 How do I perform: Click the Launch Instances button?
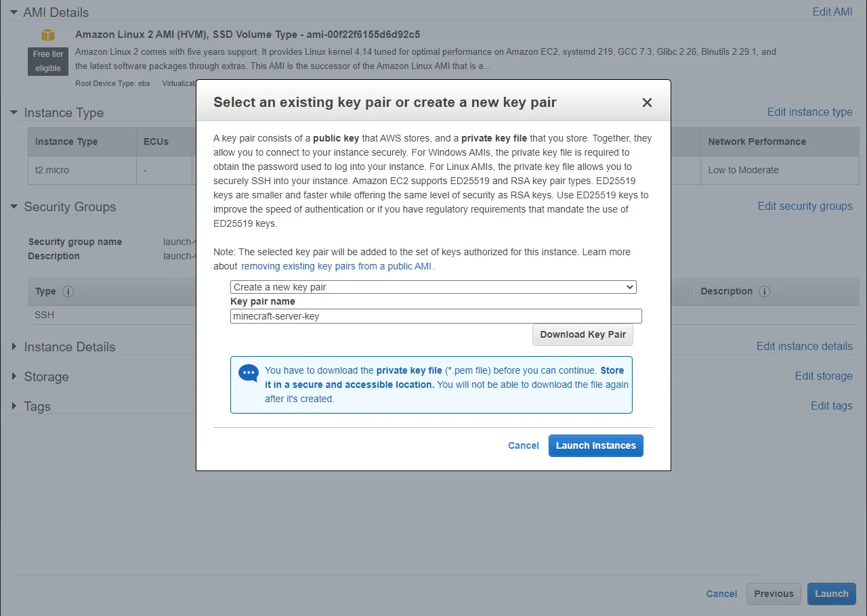(596, 445)
